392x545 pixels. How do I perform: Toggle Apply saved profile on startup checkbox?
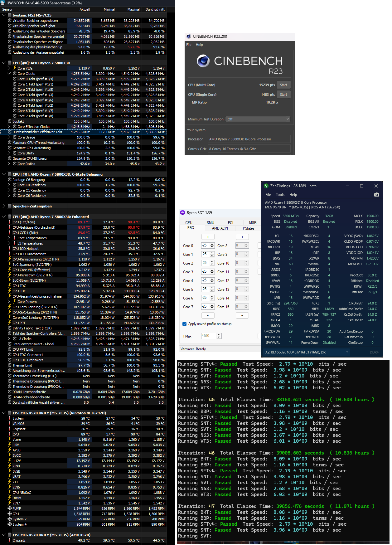pos(185,324)
